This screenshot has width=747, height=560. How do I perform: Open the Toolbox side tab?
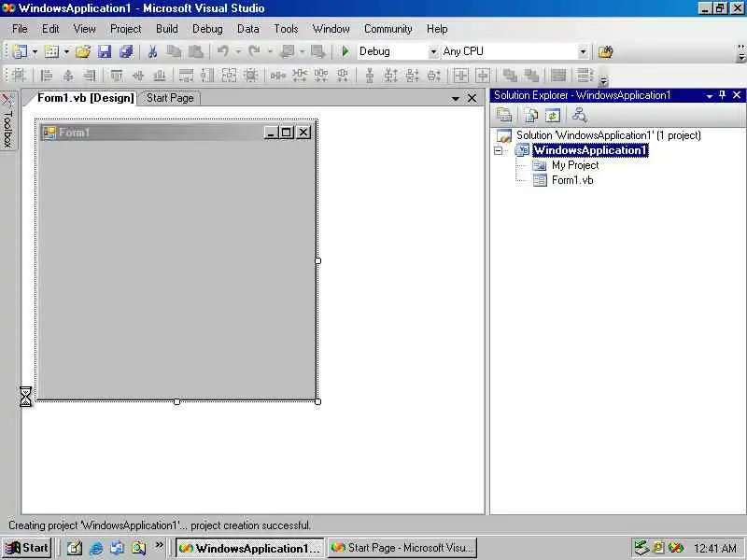coord(8,121)
